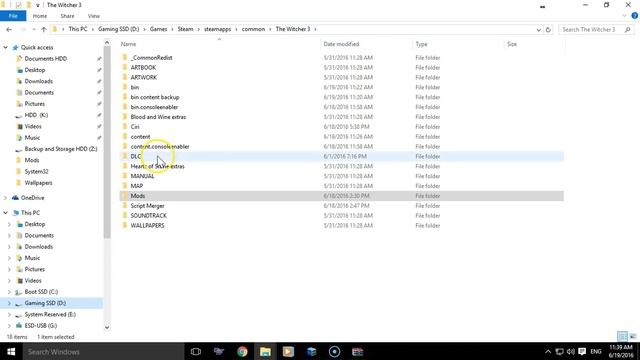Open File Explorer taskbar icon
This screenshot has height=360, width=640.
265,351
